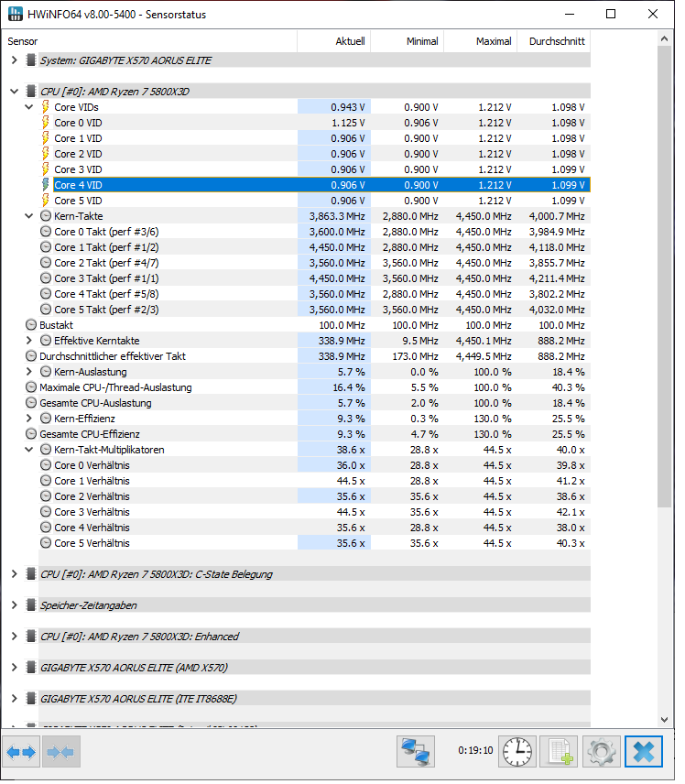Click the Minimal column header
The height and width of the screenshot is (784, 685).
408,41
